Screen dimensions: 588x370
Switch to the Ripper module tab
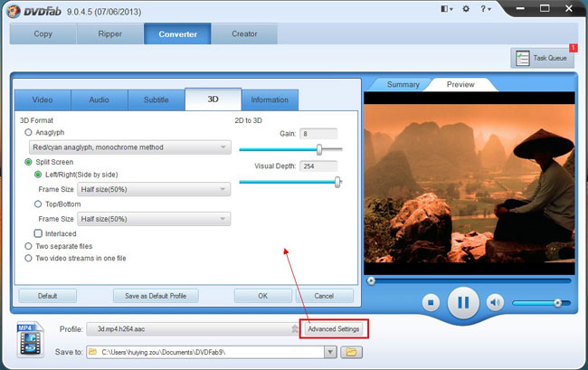[110, 33]
